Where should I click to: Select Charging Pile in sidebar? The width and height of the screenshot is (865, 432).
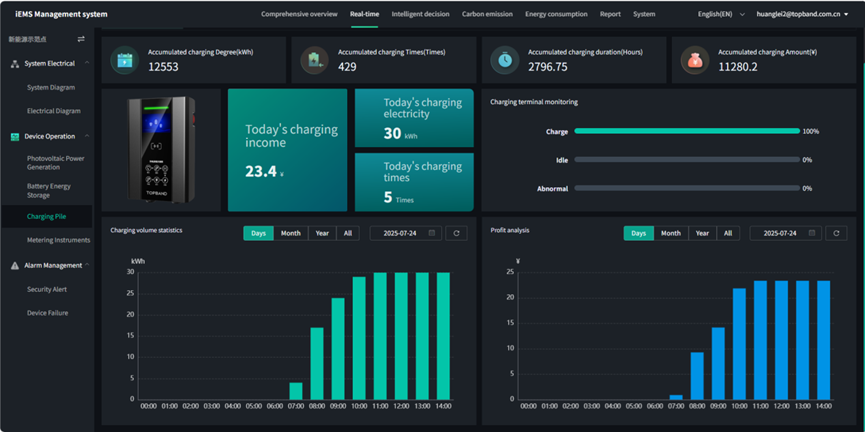pyautogui.click(x=46, y=217)
